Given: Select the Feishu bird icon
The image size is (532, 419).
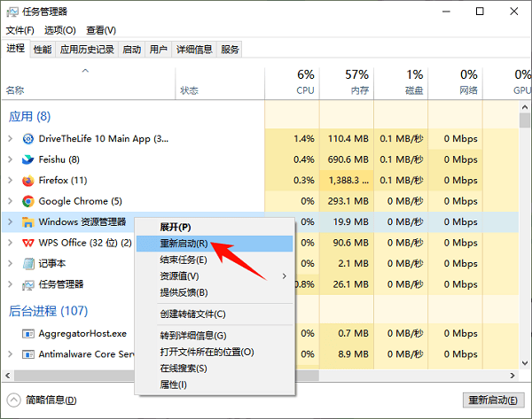Looking at the screenshot, I should pos(28,159).
